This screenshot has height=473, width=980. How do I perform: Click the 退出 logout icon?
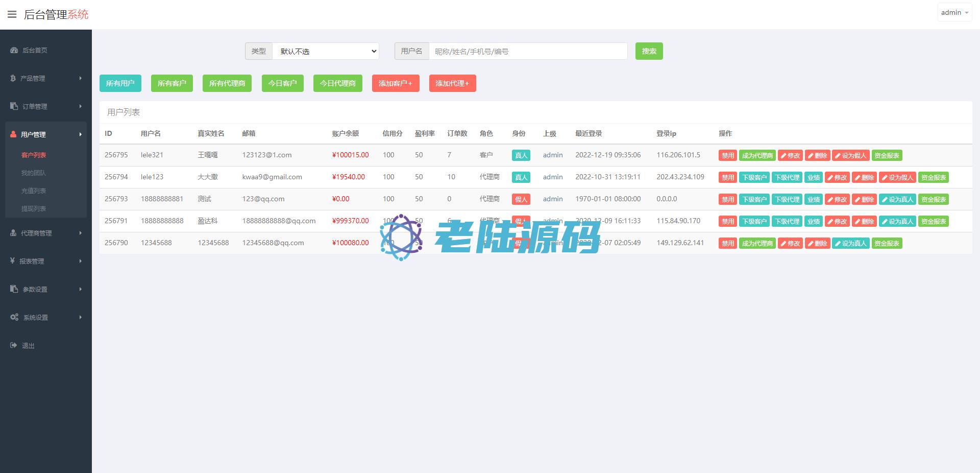pos(14,345)
